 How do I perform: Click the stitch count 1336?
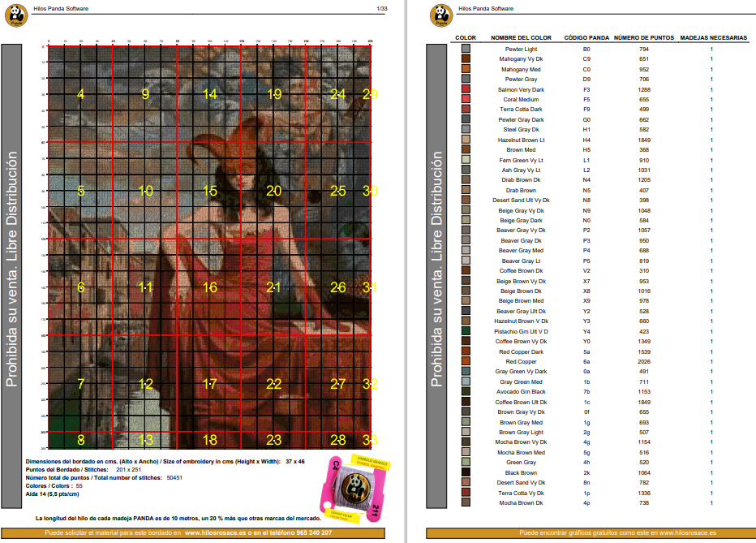pos(644,493)
